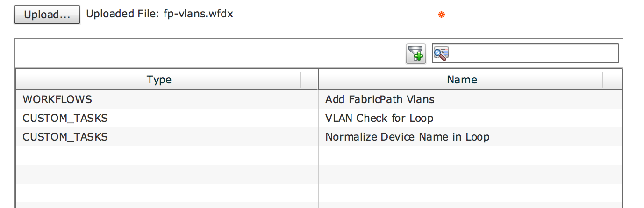Viewport: 644px width, 208px height.
Task: Select the VLAN Check for Loop task
Action: [x=379, y=118]
